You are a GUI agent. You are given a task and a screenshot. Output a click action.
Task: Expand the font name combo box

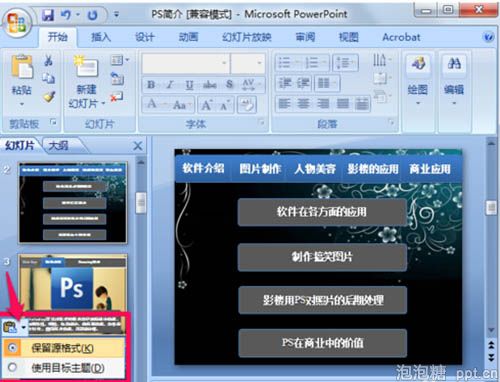(x=224, y=63)
